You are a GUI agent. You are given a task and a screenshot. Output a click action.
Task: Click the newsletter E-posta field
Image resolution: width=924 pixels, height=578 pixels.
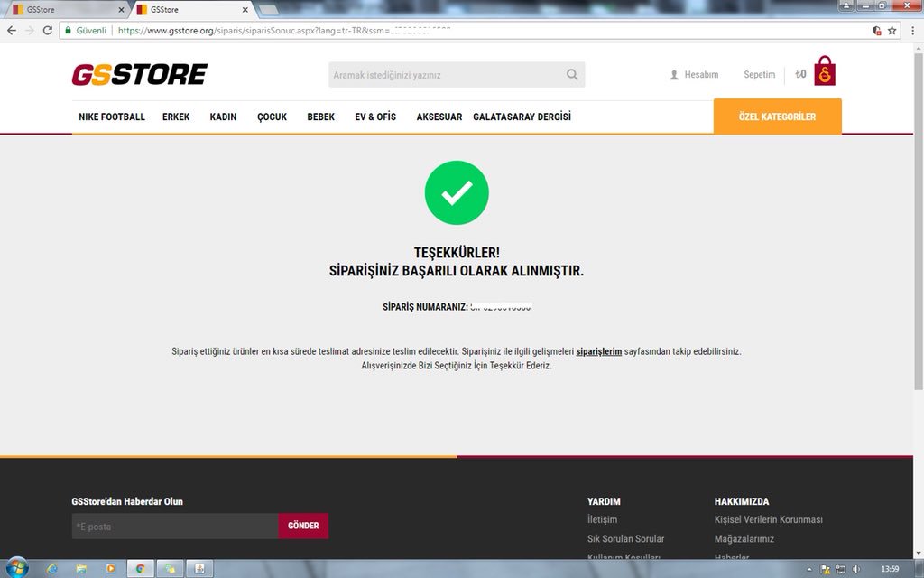coord(175,527)
